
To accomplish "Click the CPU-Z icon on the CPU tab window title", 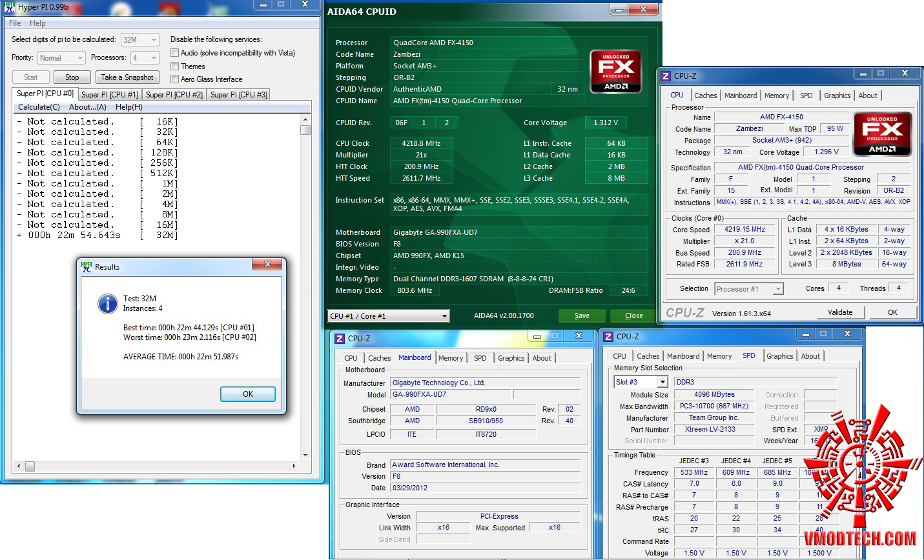I will click(x=666, y=76).
